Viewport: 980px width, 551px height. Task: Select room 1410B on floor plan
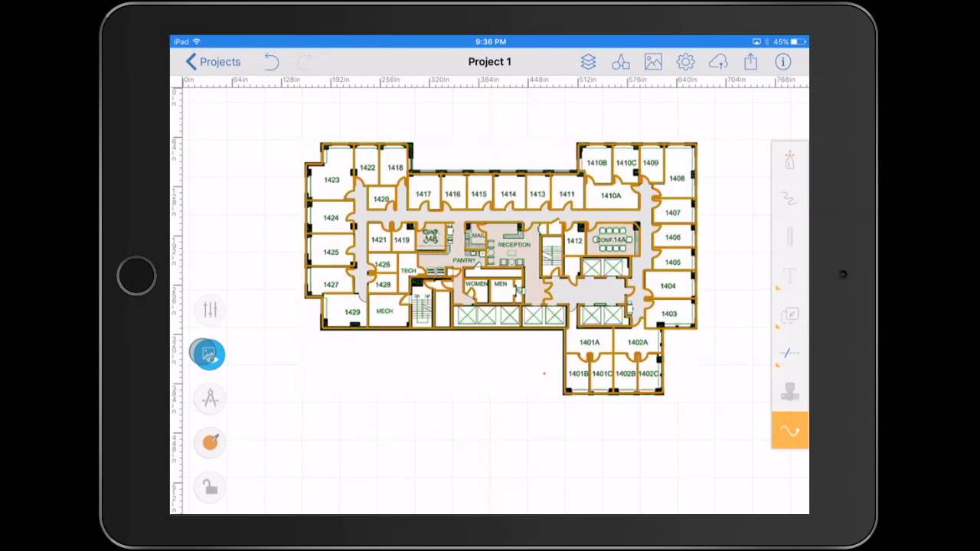click(x=596, y=163)
